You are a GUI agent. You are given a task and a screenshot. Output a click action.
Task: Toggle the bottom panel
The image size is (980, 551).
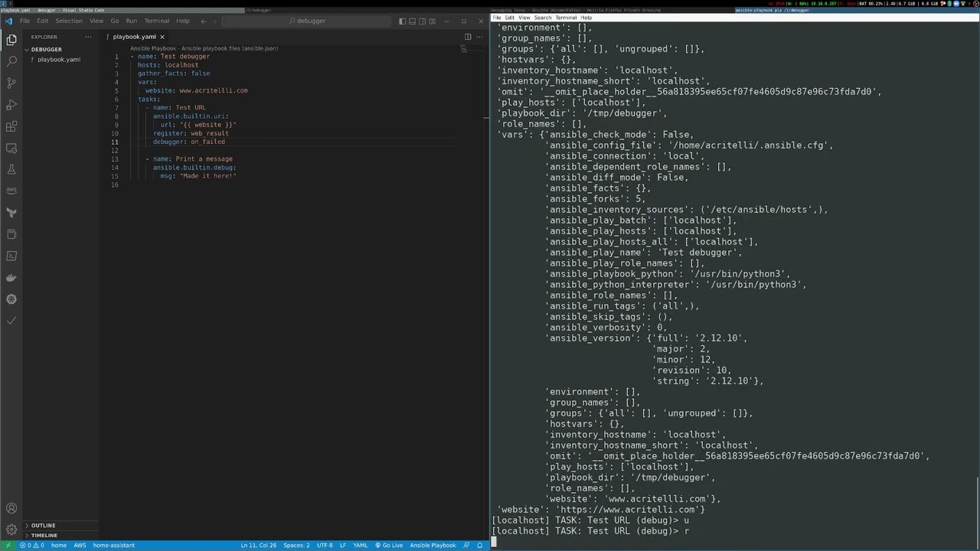click(412, 21)
